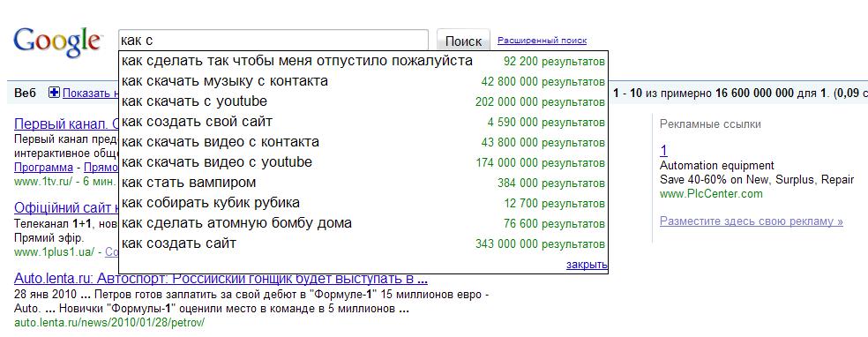Screen dimensions: 868x337
Task: Choose suggestion "как сделать так чтобы меня отпустило пожалуйста"
Action: [363, 61]
